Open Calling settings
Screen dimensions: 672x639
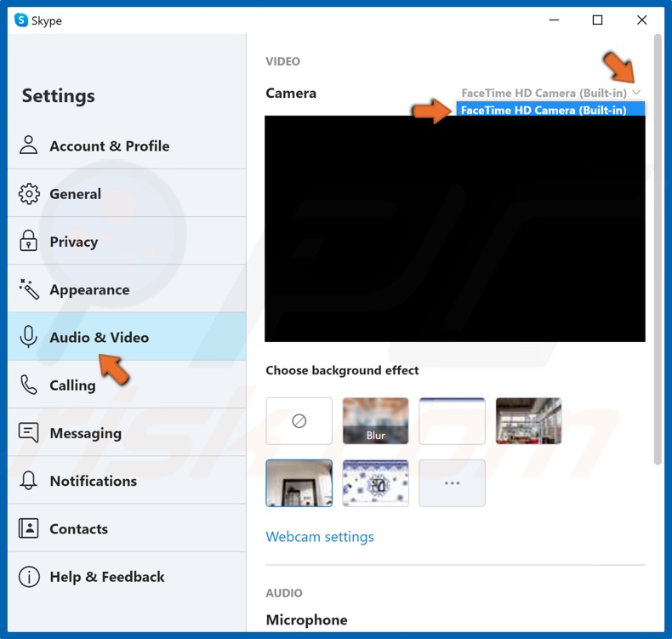127,385
